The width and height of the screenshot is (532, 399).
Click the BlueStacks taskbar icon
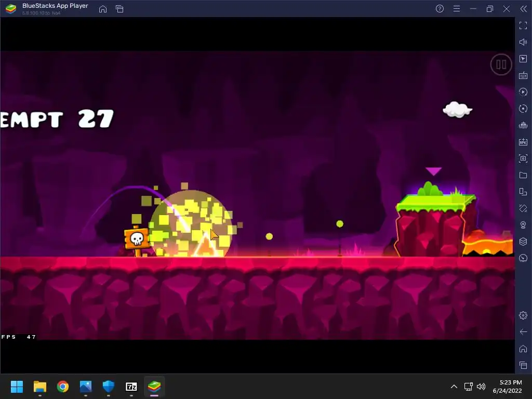pyautogui.click(x=154, y=387)
